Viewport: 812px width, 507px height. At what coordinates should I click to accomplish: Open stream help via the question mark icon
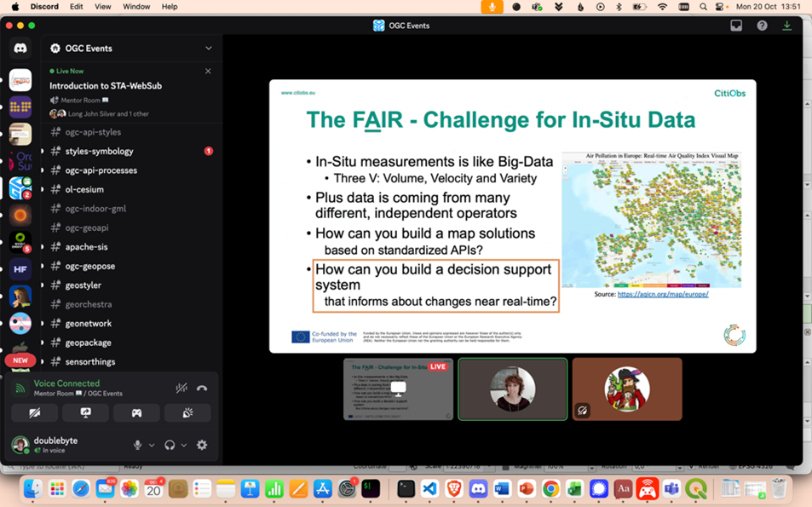(x=762, y=26)
